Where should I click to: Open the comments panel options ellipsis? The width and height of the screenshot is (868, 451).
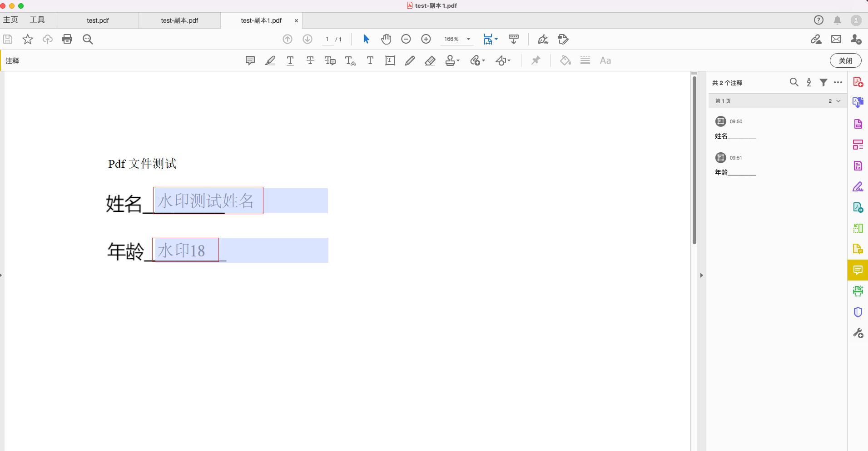coord(838,82)
